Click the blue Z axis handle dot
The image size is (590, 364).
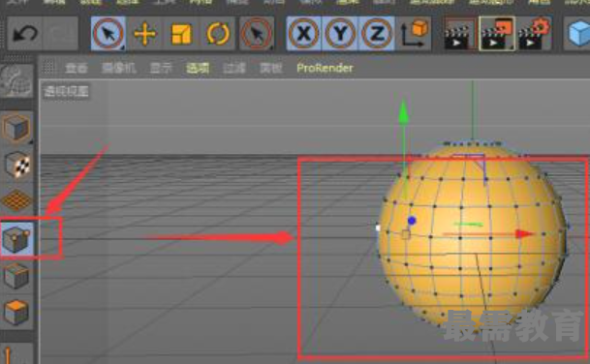[412, 221]
